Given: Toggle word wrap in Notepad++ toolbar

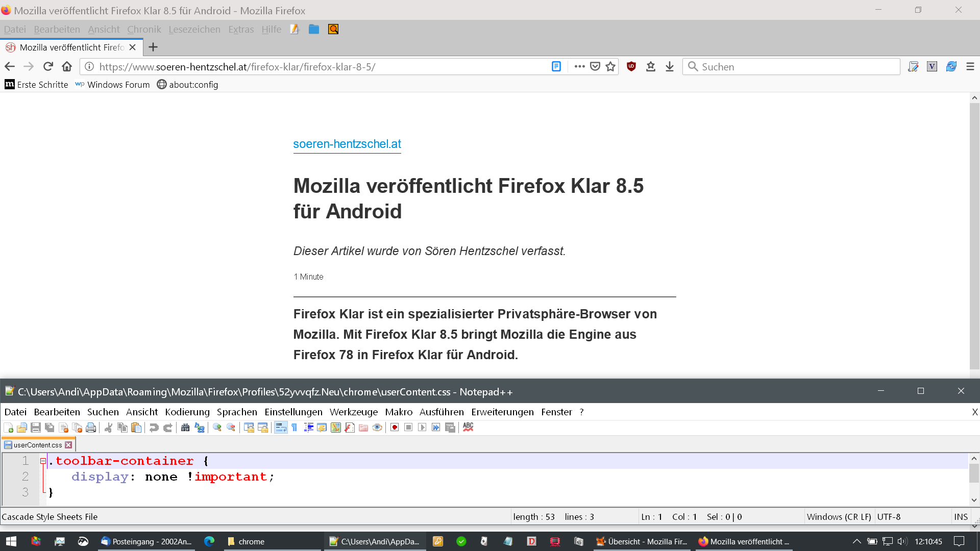Looking at the screenshot, I should [281, 428].
